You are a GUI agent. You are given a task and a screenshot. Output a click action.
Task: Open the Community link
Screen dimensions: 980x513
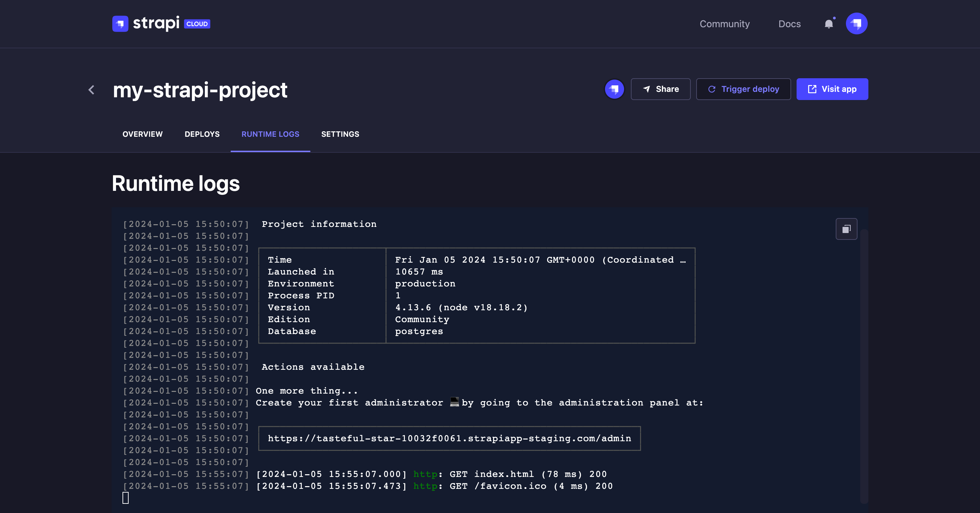[x=725, y=23]
